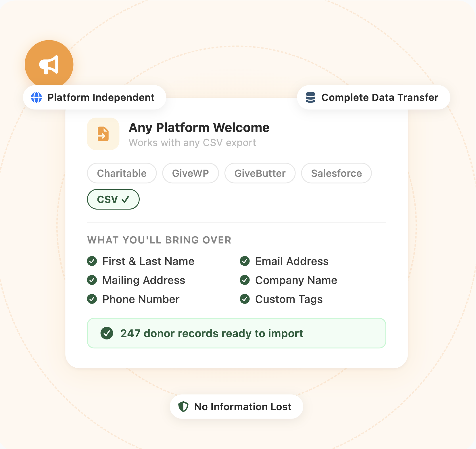Click the 247 donor records ready banner

coord(236,333)
